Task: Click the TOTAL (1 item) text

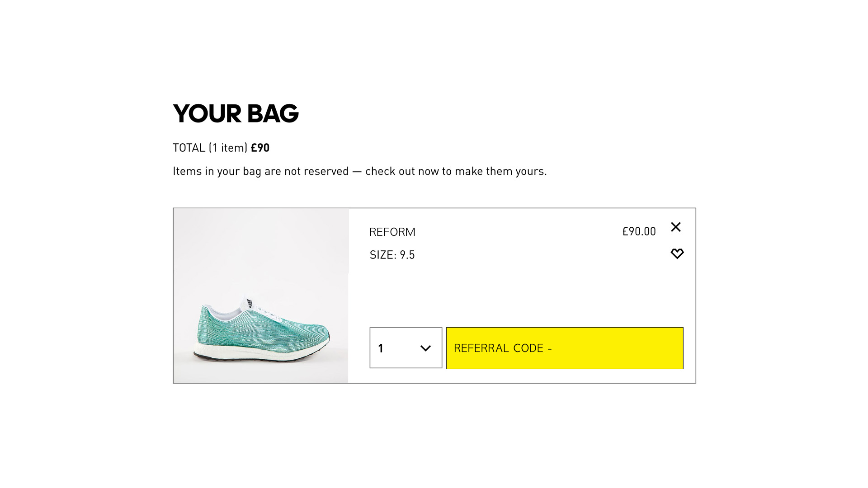Action: pyautogui.click(x=210, y=148)
